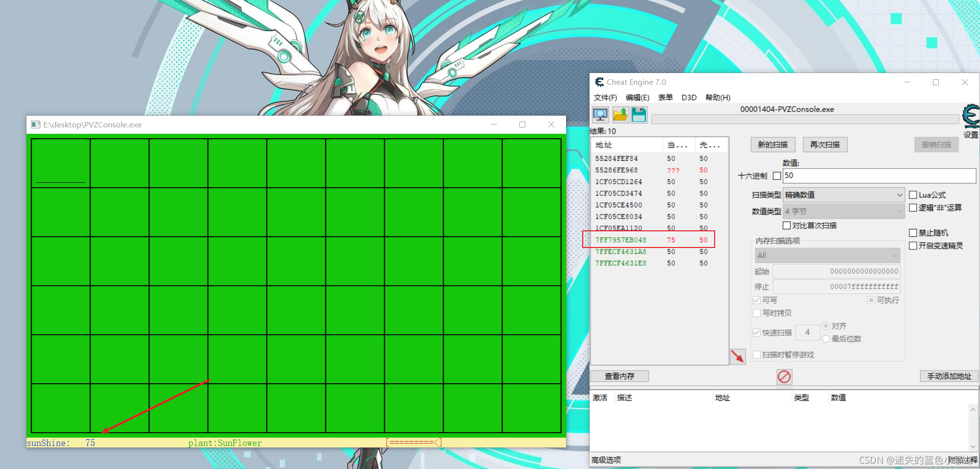The height and width of the screenshot is (469, 980).
Task: Click the 起始 start address field
Action: click(837, 271)
